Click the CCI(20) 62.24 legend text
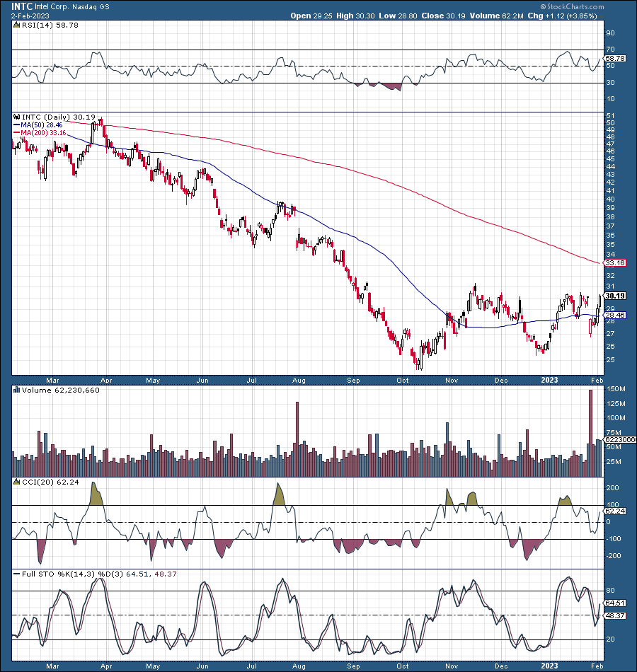This screenshot has height=672, width=637. pyautogui.click(x=51, y=482)
